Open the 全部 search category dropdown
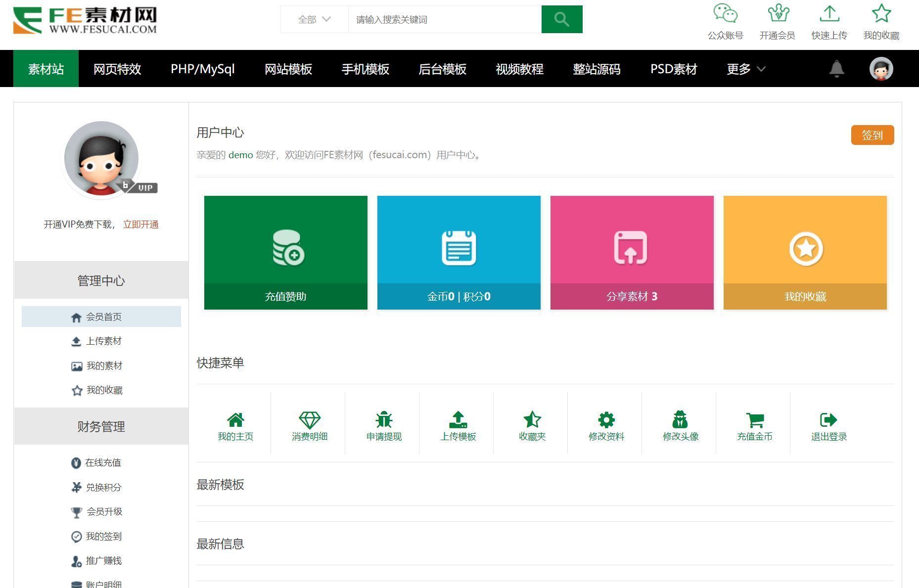 [314, 19]
